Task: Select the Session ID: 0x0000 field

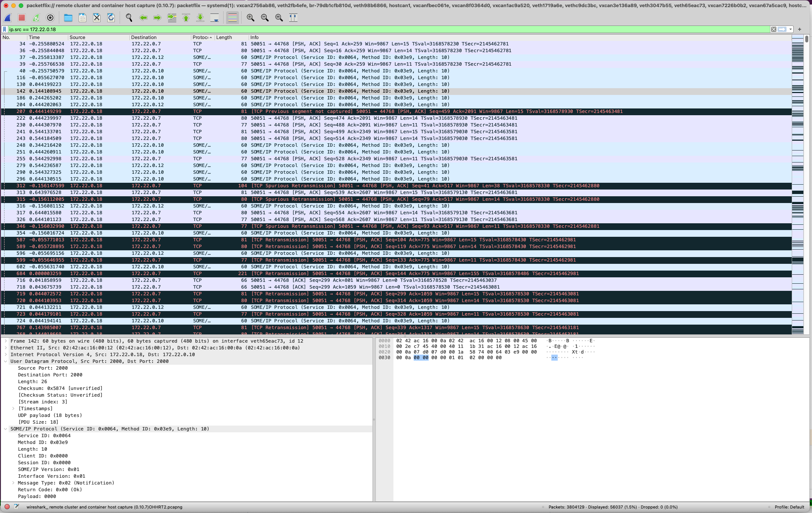Action: click(44, 463)
